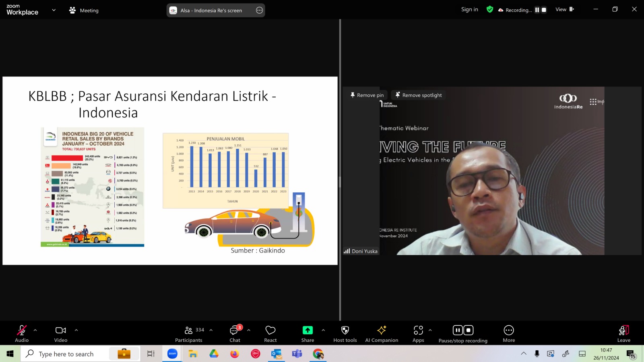Pause the recording in the top bar
This screenshot has height=362, width=644.
(x=537, y=10)
